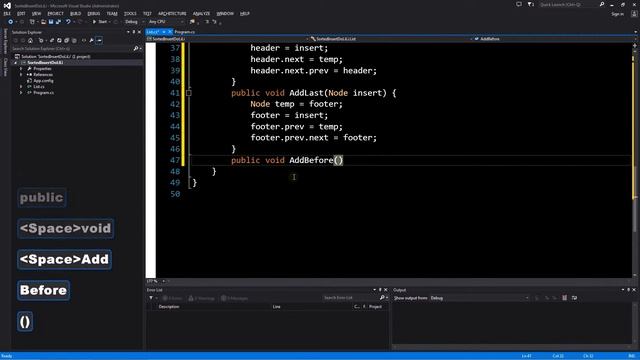Open the Debug configuration dropdown

click(x=134, y=22)
